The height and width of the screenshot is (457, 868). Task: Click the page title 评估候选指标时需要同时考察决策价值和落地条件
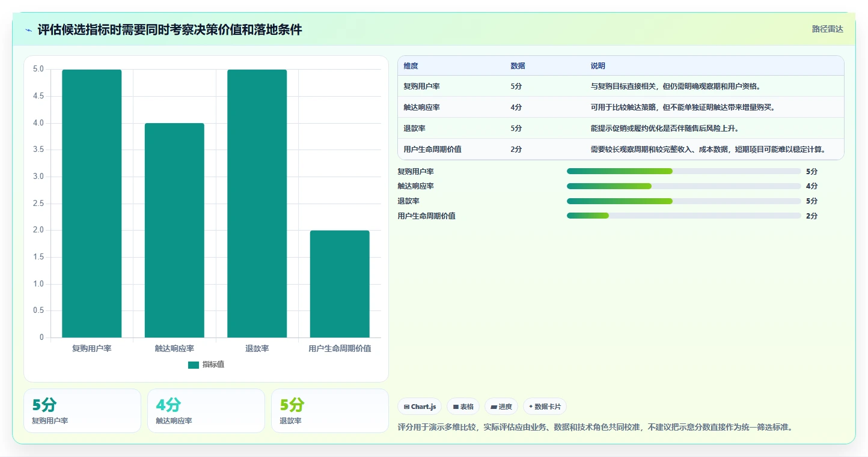(170, 30)
